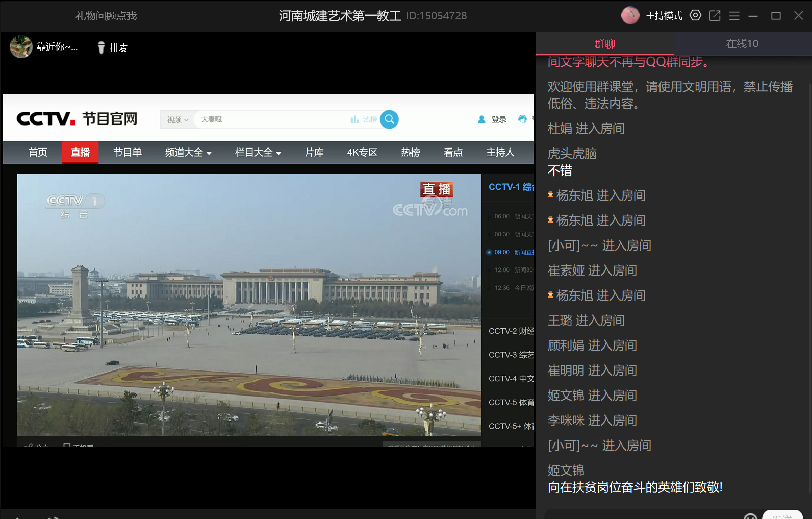
Task: Select the CCTV-5 体育 channel
Action: 511,402
